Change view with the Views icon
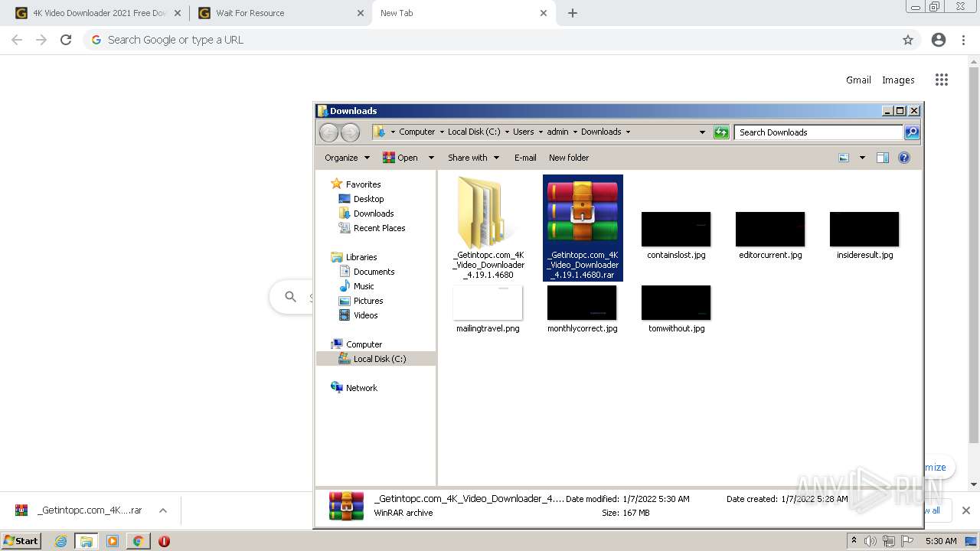 [844, 158]
